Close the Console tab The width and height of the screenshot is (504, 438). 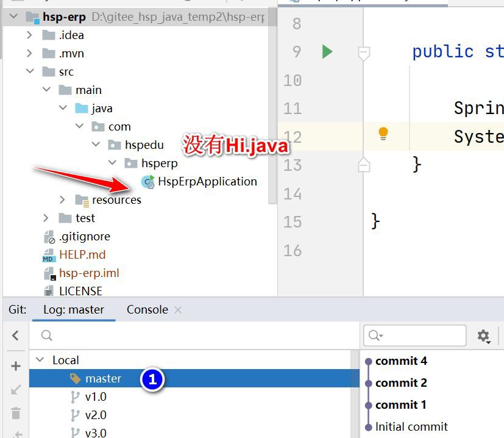[178, 310]
